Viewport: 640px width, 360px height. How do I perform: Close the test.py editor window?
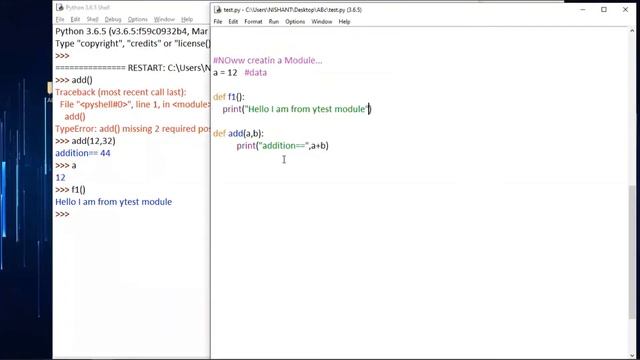[625, 9]
